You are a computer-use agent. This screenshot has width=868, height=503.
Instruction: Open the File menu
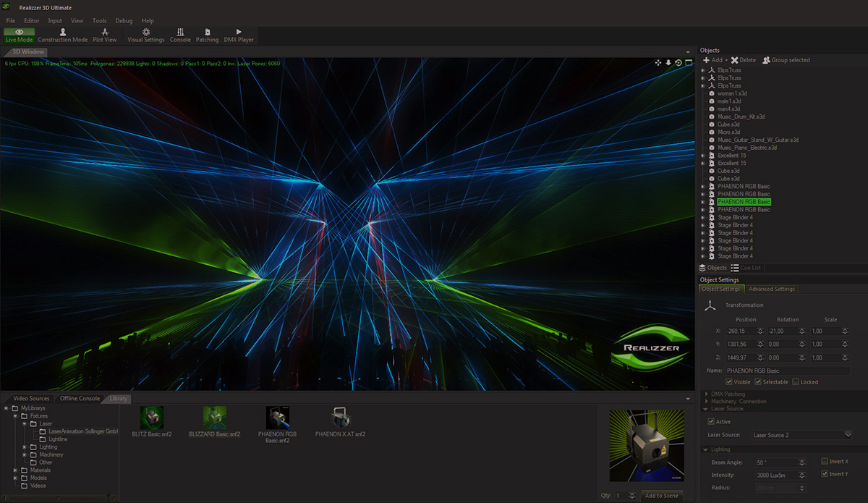pos(11,21)
